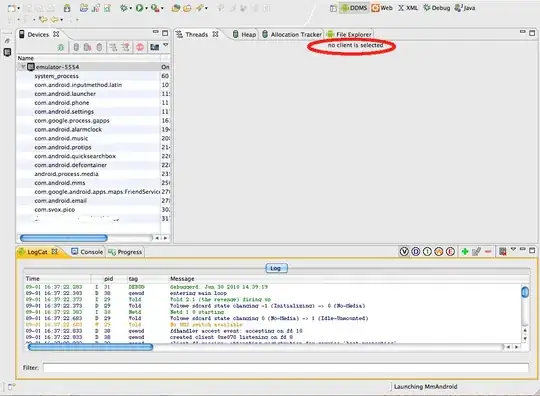540x396 pixels.
Task: Click the Screen Capture camera icon
Action: coord(154,47)
